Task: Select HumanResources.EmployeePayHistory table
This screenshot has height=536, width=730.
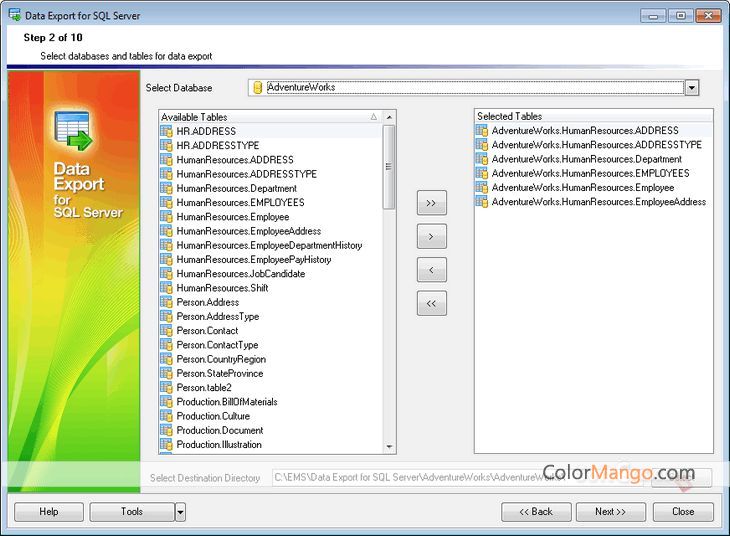Action: point(254,259)
